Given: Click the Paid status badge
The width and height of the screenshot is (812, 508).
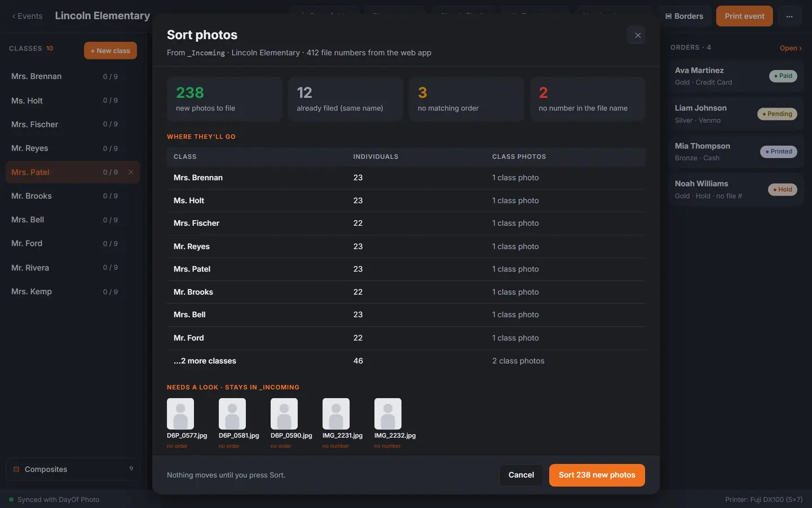Looking at the screenshot, I should click(x=783, y=76).
